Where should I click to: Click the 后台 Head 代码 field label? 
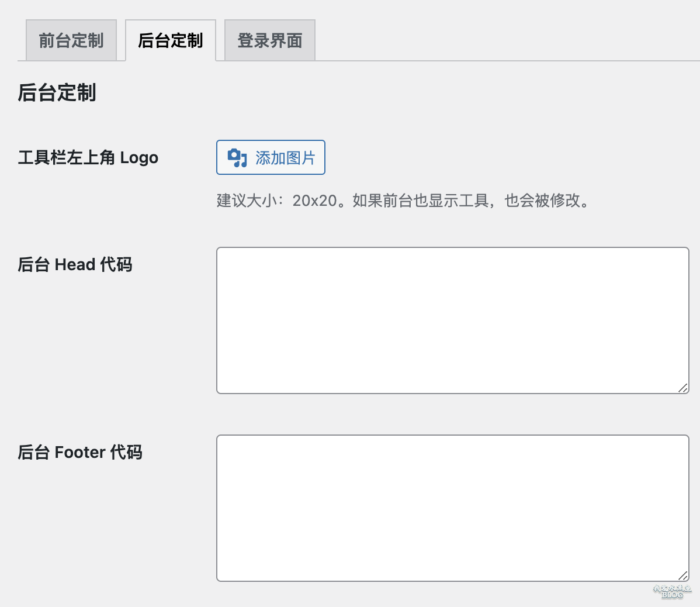pos(75,264)
